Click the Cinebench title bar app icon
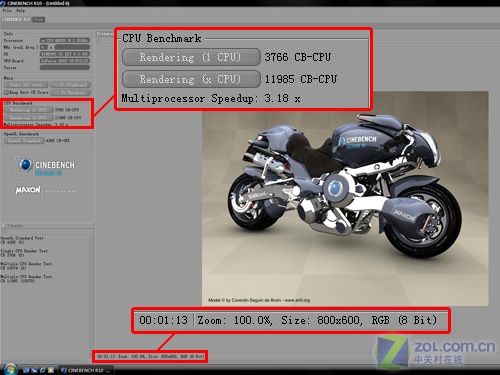The height and width of the screenshot is (375, 500). (3, 3)
